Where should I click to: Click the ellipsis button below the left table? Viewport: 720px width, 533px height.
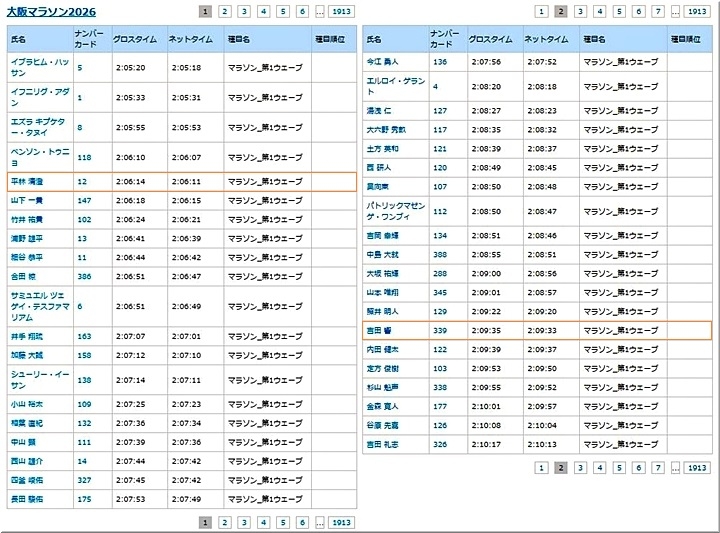(320, 522)
